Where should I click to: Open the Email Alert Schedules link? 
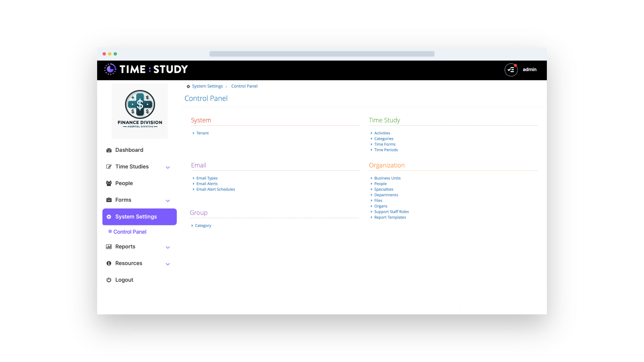coord(215,189)
